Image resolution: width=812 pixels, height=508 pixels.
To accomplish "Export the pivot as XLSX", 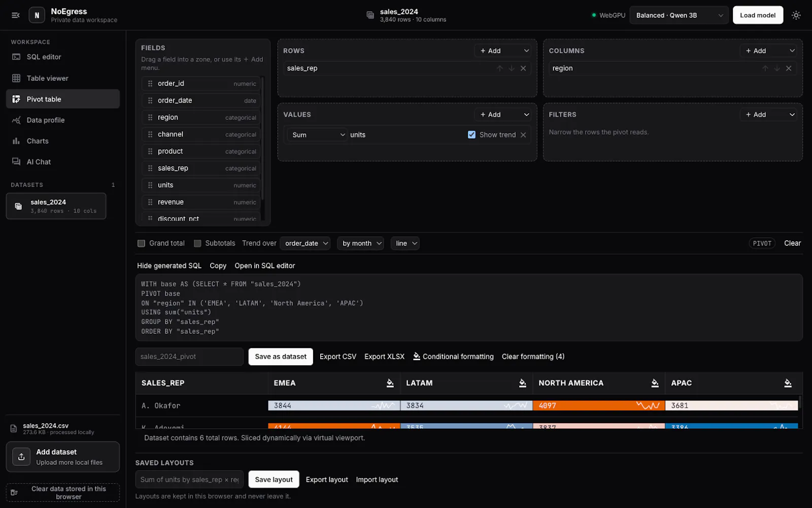I will tap(384, 357).
